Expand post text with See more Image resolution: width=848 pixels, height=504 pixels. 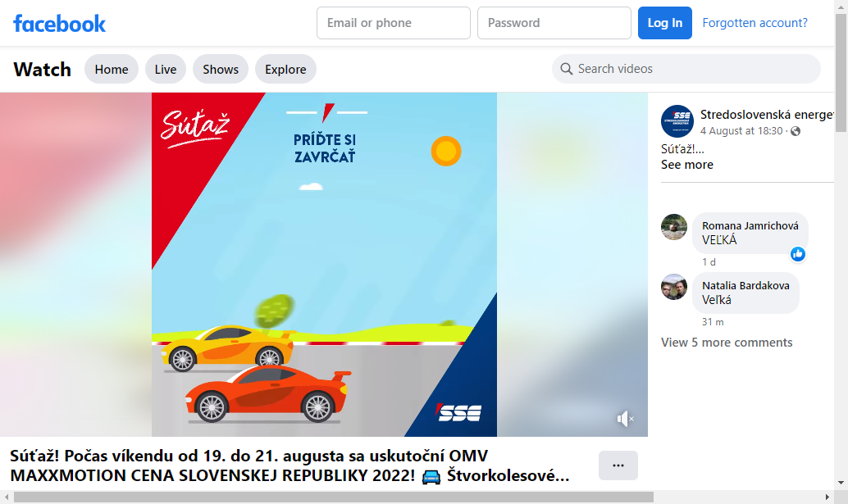(686, 165)
